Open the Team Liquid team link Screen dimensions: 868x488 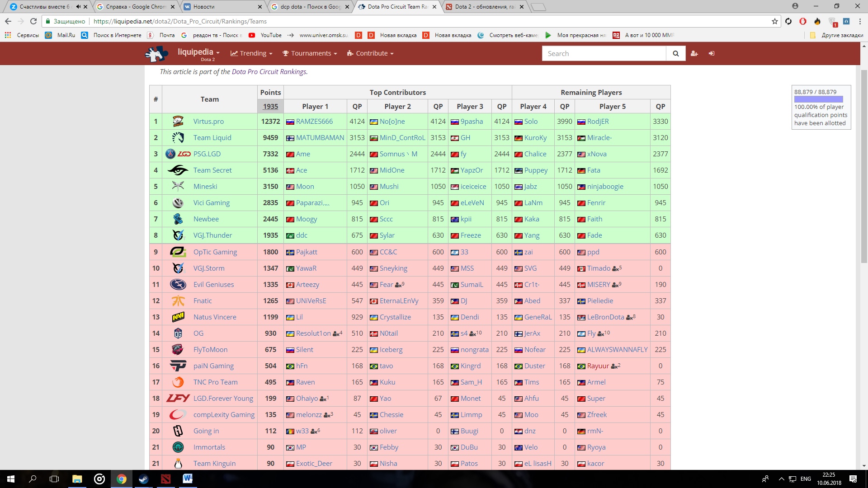pyautogui.click(x=212, y=138)
